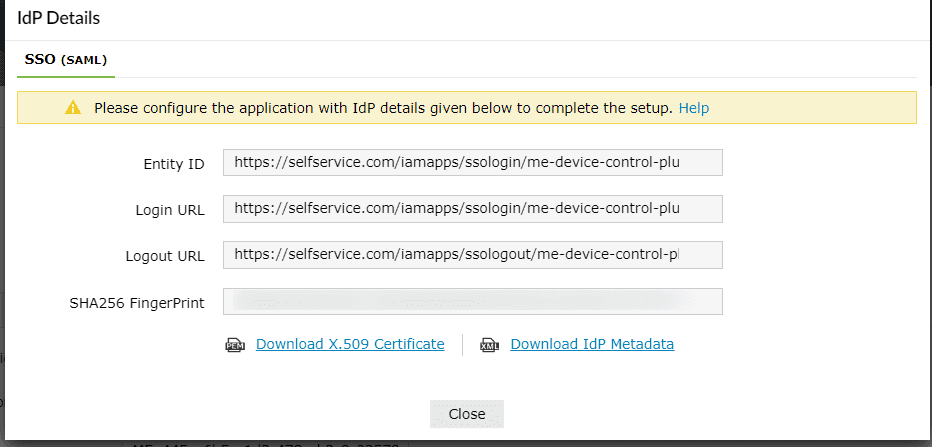Click the configure application warning message text
This screenshot has height=447, width=932.
383,108
